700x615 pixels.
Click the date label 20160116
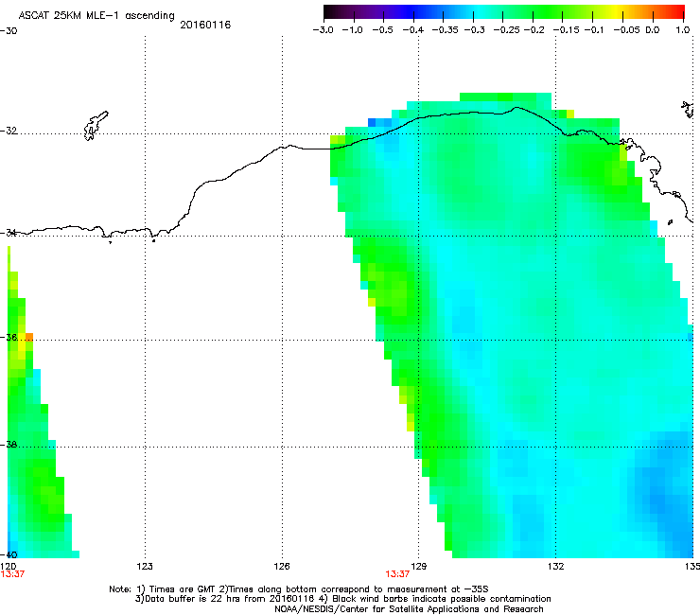click(205, 25)
